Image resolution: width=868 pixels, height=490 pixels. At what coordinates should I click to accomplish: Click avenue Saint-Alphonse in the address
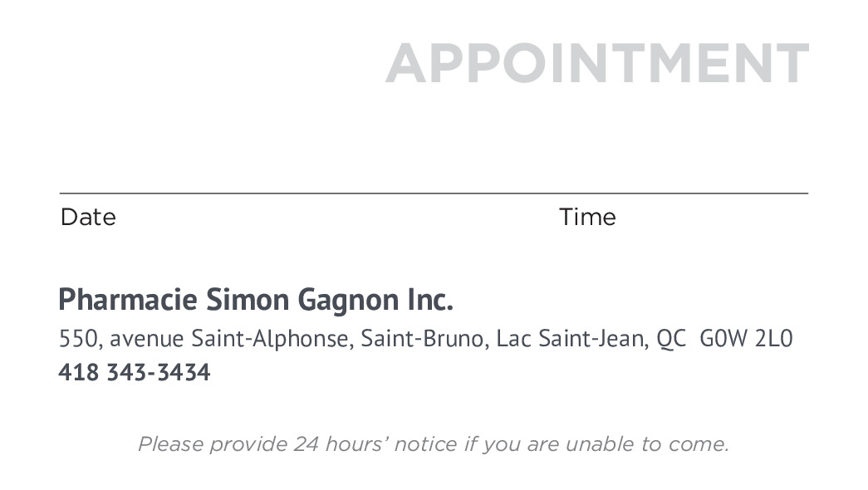coord(228,339)
